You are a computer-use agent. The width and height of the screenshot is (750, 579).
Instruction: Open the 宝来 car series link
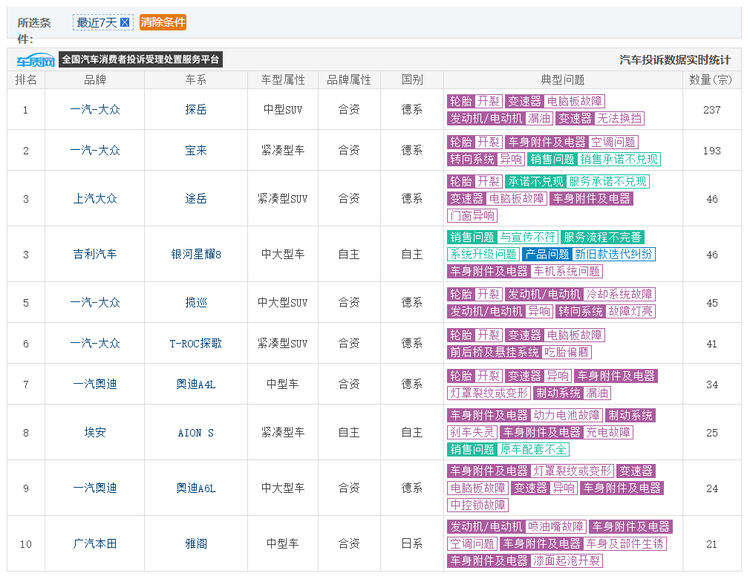(x=196, y=150)
